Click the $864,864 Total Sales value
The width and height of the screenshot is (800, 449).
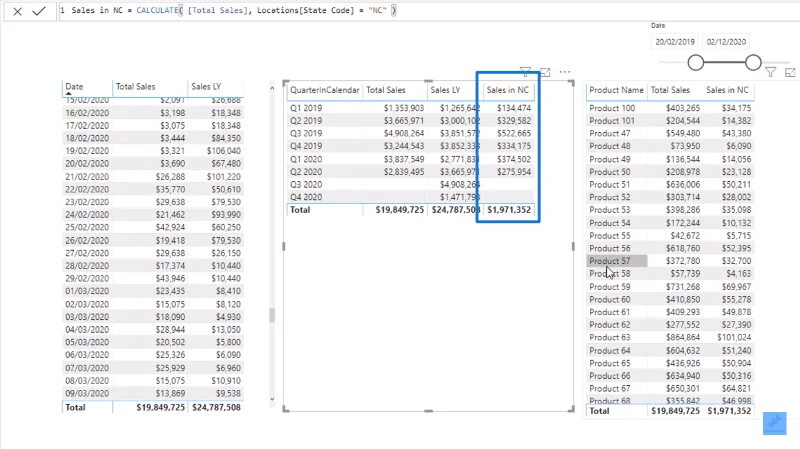click(x=683, y=337)
